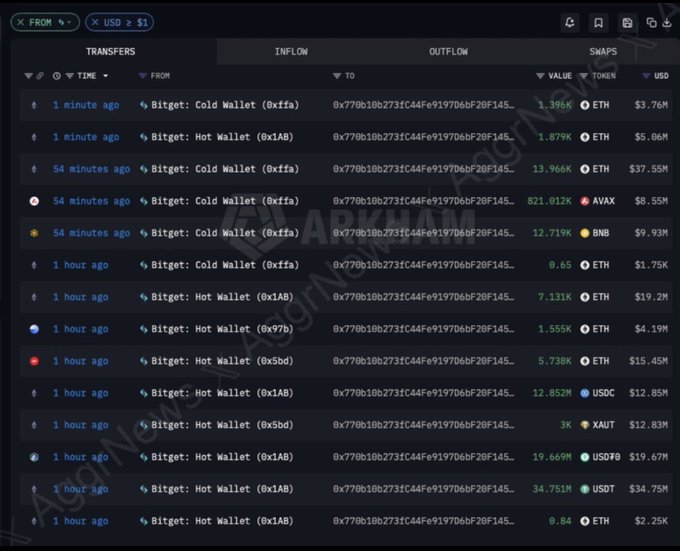
Task: Open the '1 minute ago' link on $3.76M row
Action: point(86,105)
